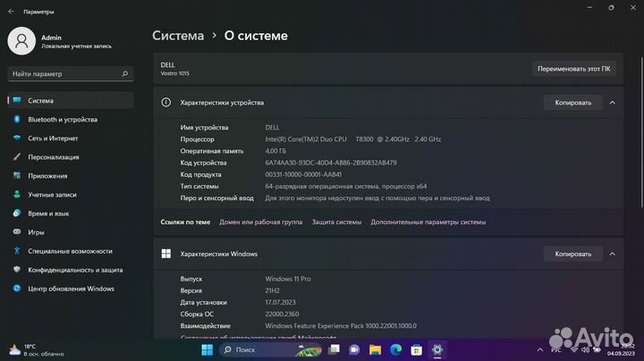Focus the Найти параметр search field
Viewport: 644px width, 361px height.
click(x=71, y=74)
